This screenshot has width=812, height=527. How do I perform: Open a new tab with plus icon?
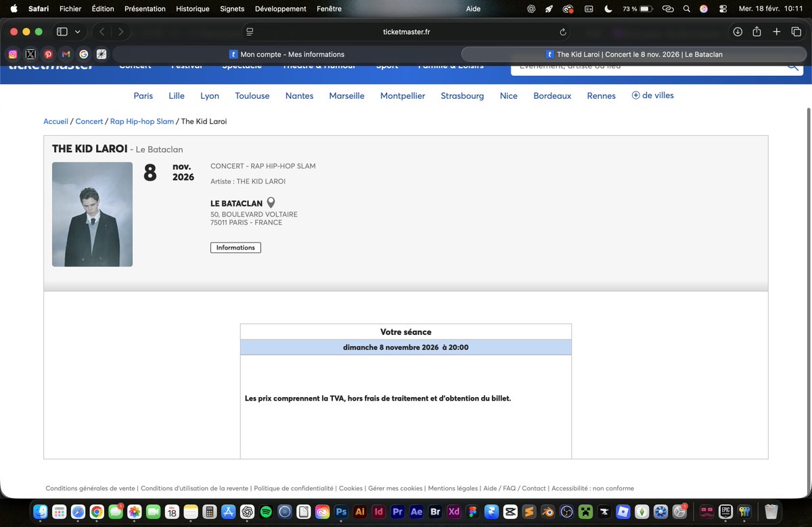pos(777,32)
